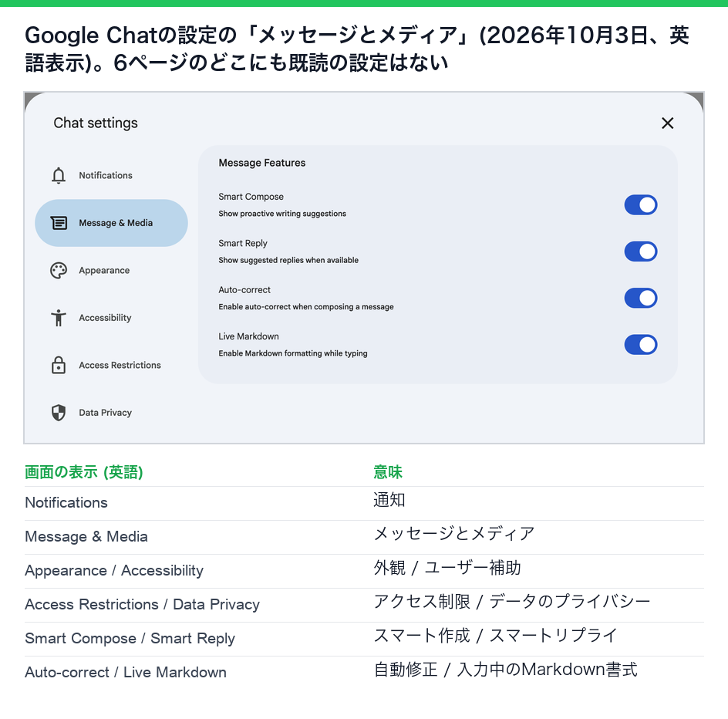The height and width of the screenshot is (719, 728).
Task: Turn off the Auto-correct switch
Action: (641, 298)
